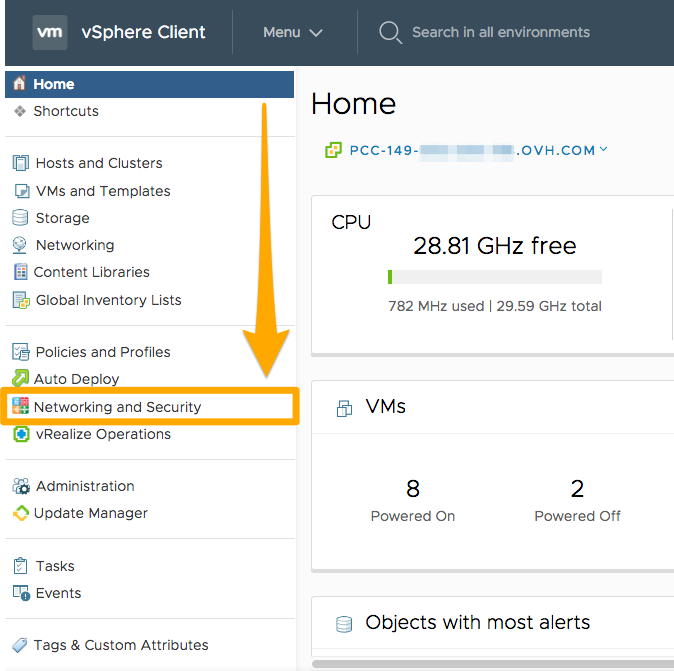Click the VMs and Templates icon
This screenshot has width=674, height=671.
pyautogui.click(x=22, y=191)
